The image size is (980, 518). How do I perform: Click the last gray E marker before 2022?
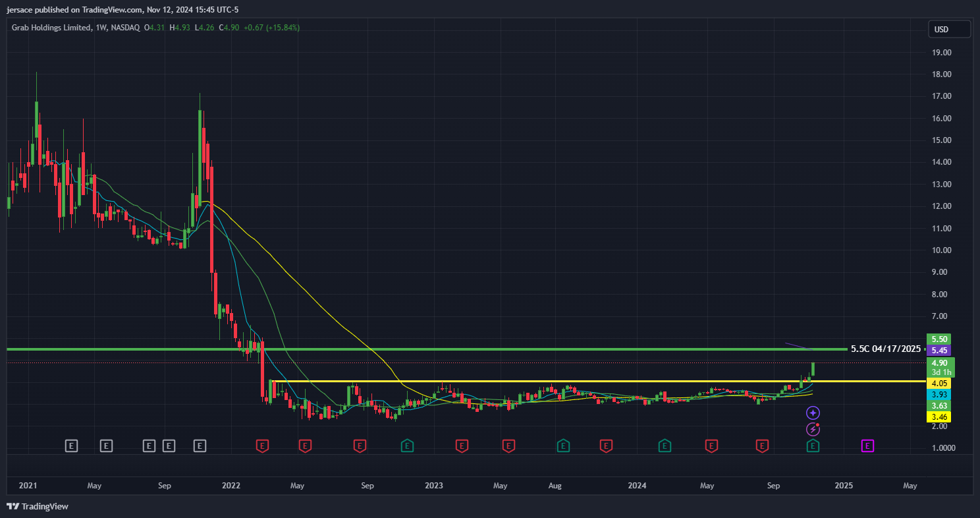200,446
